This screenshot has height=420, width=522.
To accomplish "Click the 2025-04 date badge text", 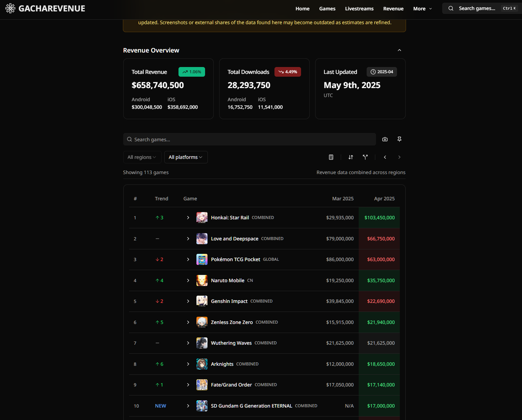I will (385, 72).
